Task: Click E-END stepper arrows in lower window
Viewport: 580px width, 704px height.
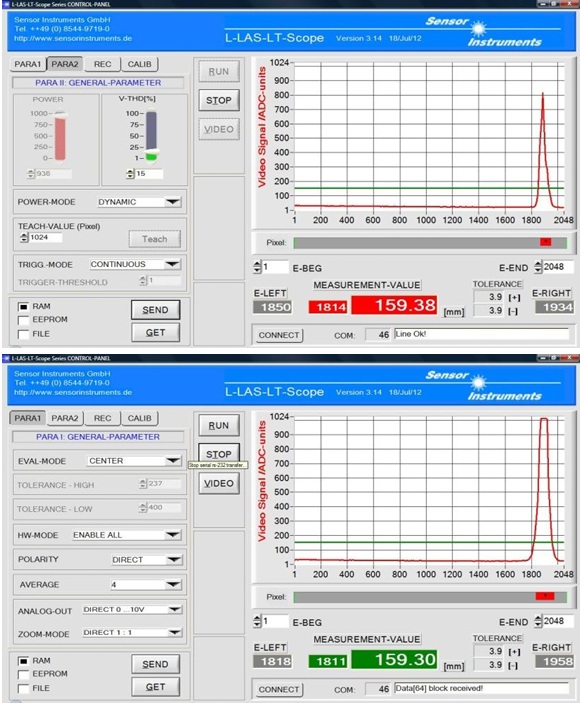Action: 538,621
